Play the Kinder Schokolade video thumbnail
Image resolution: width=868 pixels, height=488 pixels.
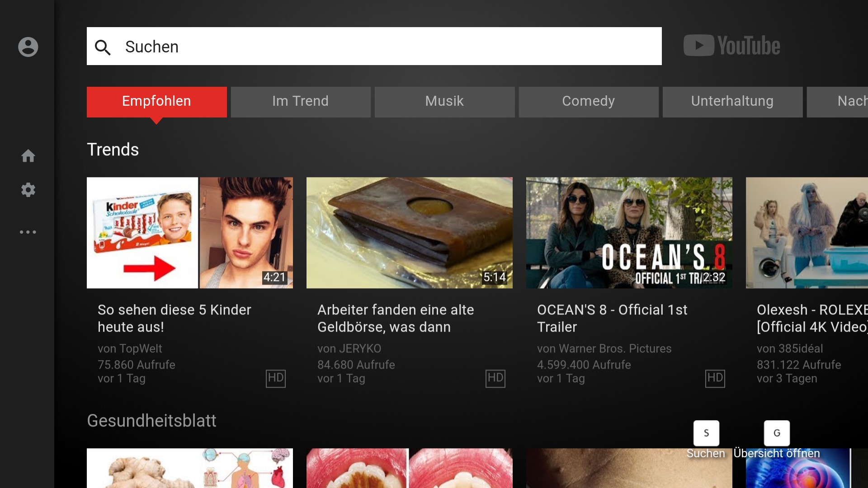pyautogui.click(x=189, y=232)
